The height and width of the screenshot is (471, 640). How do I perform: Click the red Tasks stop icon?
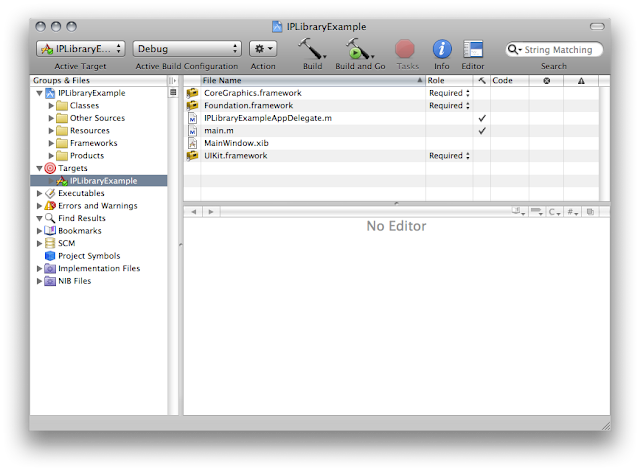pos(405,49)
